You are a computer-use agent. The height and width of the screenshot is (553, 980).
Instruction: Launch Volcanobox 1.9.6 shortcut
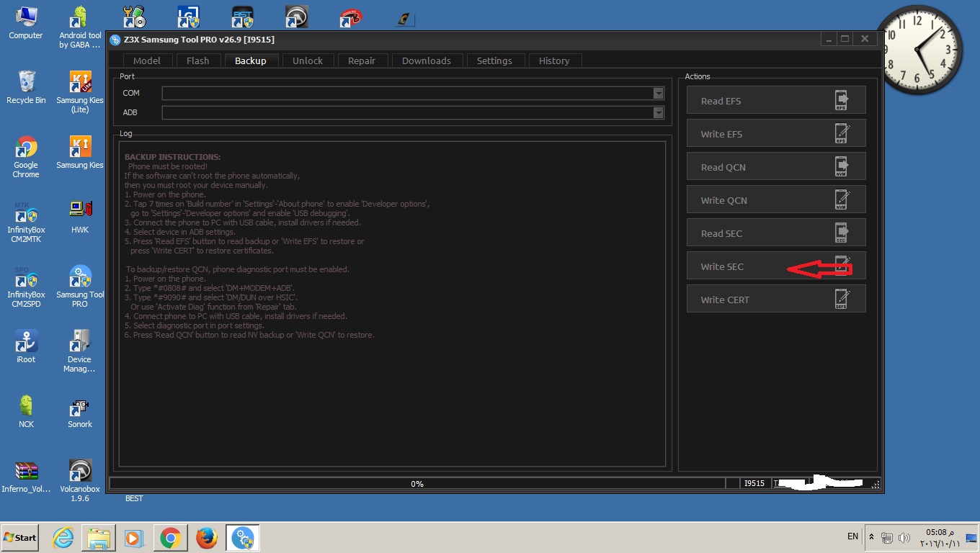80,481
